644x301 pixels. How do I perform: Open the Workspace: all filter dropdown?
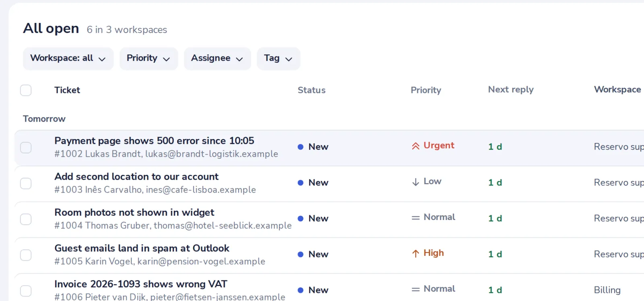coord(68,58)
